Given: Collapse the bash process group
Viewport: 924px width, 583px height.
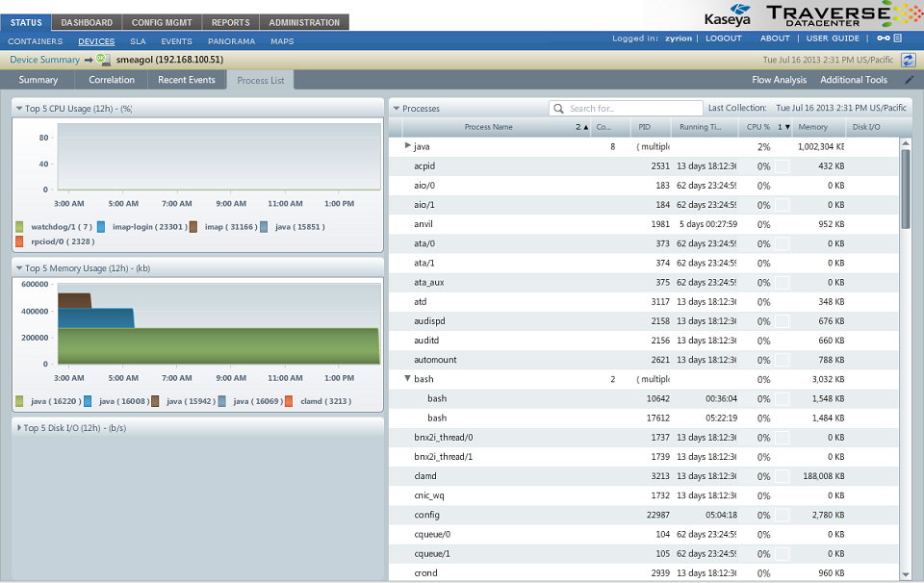Looking at the screenshot, I should point(407,379).
